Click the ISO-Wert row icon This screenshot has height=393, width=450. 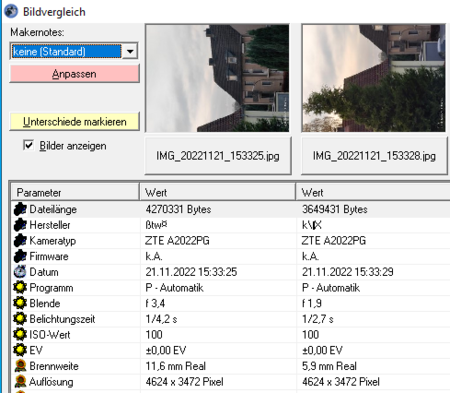point(20,334)
